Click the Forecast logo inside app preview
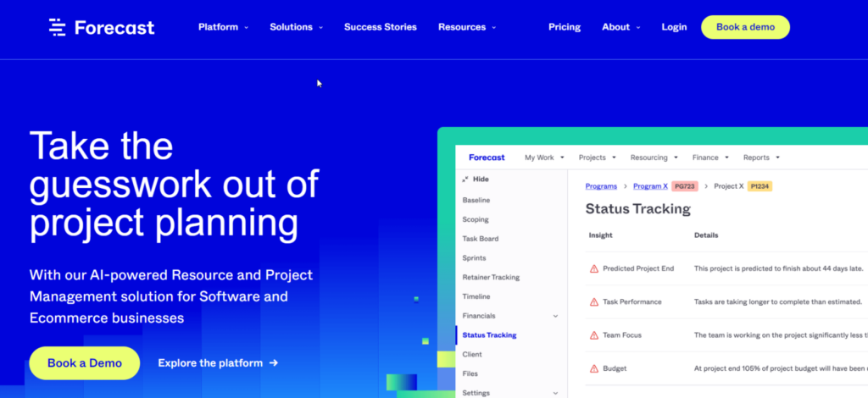This screenshot has height=398, width=868. pyautogui.click(x=486, y=158)
